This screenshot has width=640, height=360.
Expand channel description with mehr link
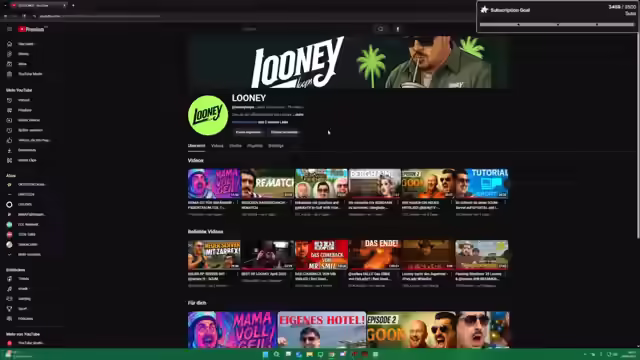coord(299,115)
